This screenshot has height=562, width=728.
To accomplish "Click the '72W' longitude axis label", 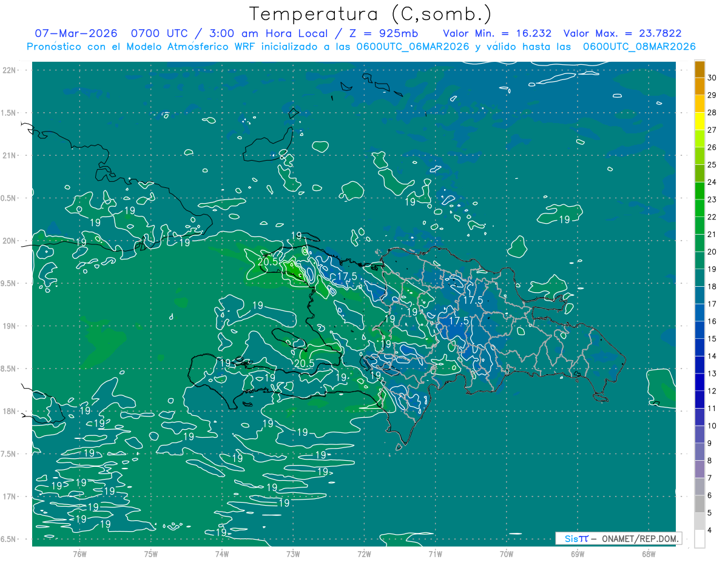I will click(364, 554).
